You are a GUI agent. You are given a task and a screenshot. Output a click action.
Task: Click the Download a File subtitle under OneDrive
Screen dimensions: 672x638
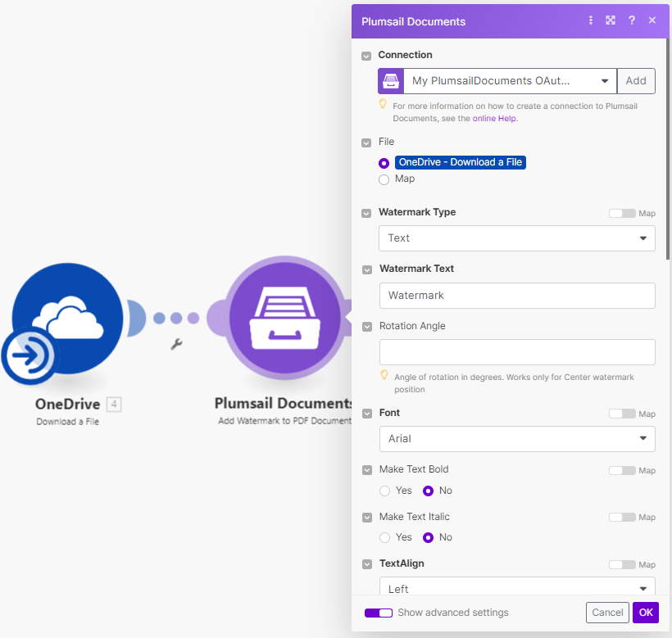click(x=68, y=422)
